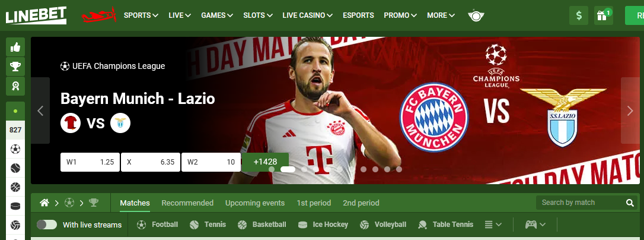This screenshot has height=240, width=644.
Task: Select the tennis ball icon in the left sidebar
Action: click(x=15, y=168)
